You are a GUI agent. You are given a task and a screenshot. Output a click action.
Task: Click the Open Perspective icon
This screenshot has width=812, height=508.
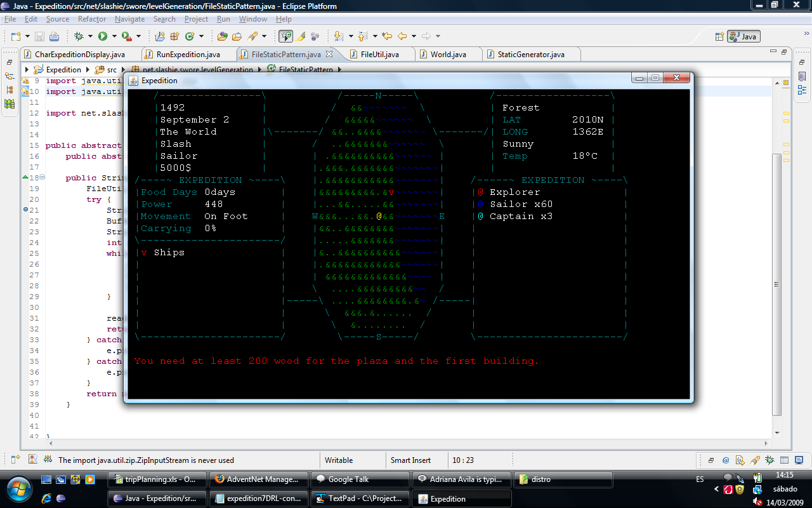719,36
